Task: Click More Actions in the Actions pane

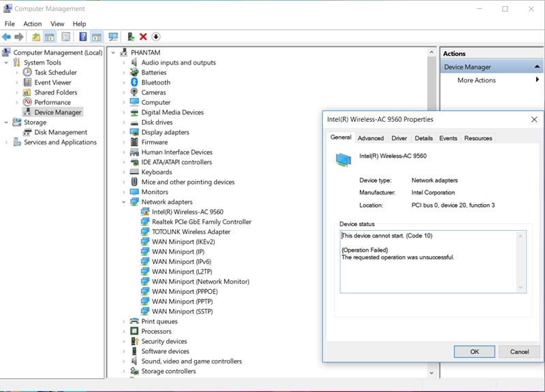Action: click(x=476, y=80)
